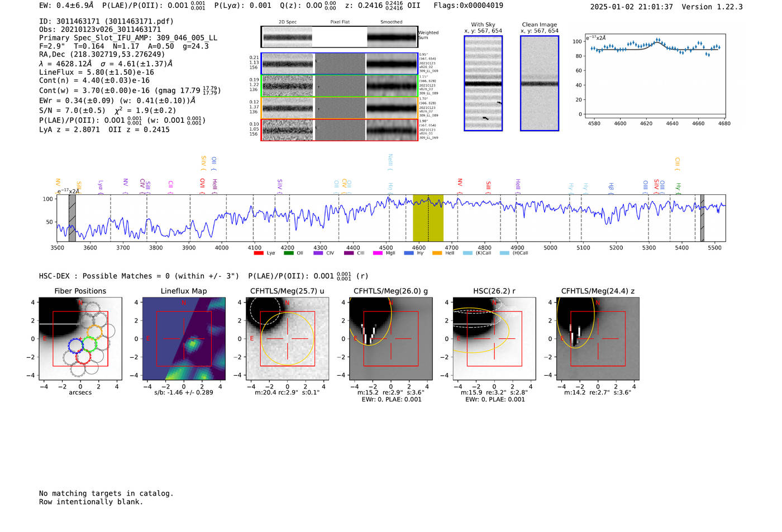Click the Cont(n) = 4.40(±0.03)e-16 text
Screen dimensions: 782x532
[94, 80]
